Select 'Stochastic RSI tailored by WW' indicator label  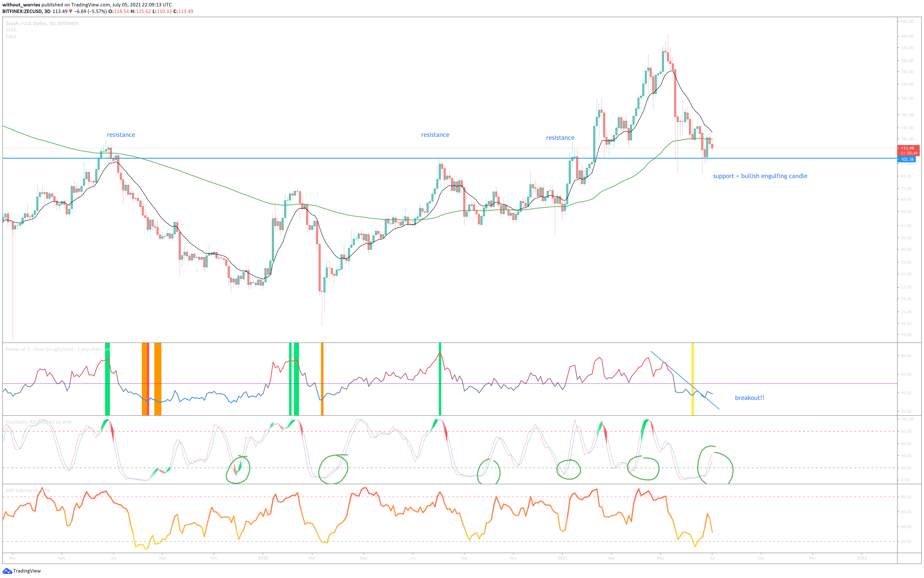click(39, 422)
